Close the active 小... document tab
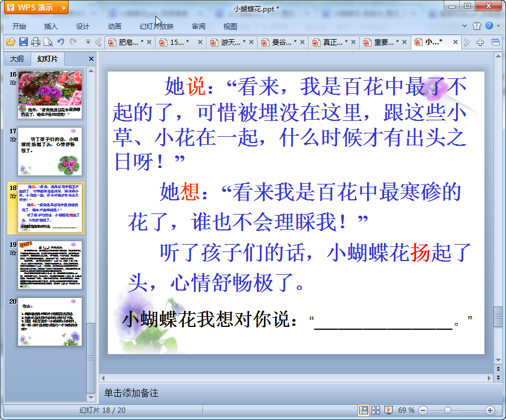This screenshot has height=420, width=506. click(x=455, y=42)
